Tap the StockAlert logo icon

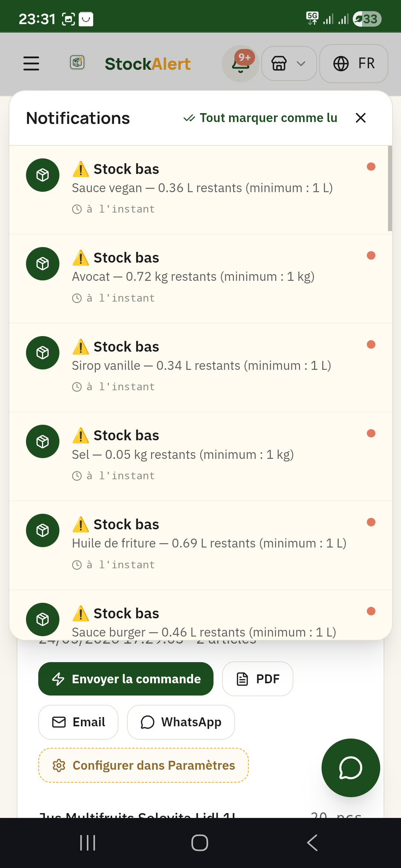(x=77, y=62)
